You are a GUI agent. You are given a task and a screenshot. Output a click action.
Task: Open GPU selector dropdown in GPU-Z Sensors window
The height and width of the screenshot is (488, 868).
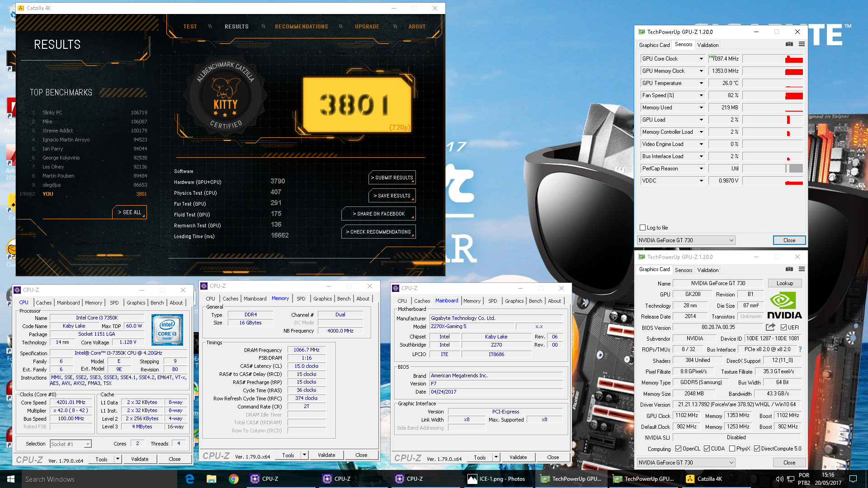point(686,240)
